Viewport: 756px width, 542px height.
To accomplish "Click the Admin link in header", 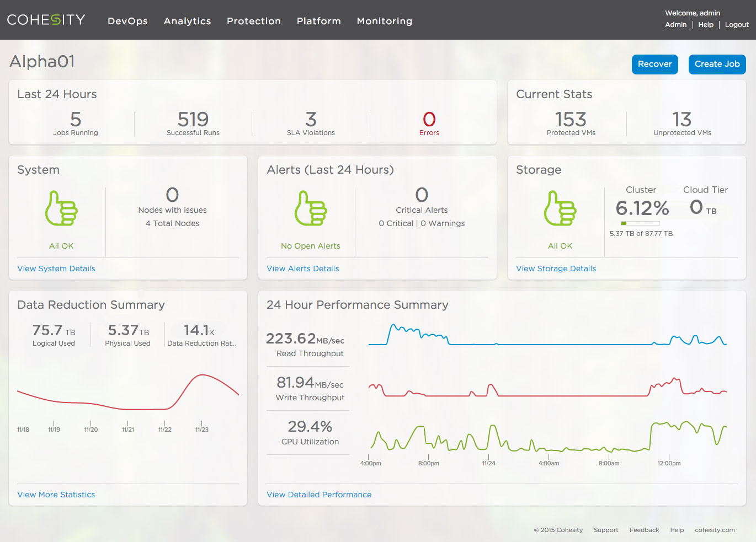I will pyautogui.click(x=675, y=25).
